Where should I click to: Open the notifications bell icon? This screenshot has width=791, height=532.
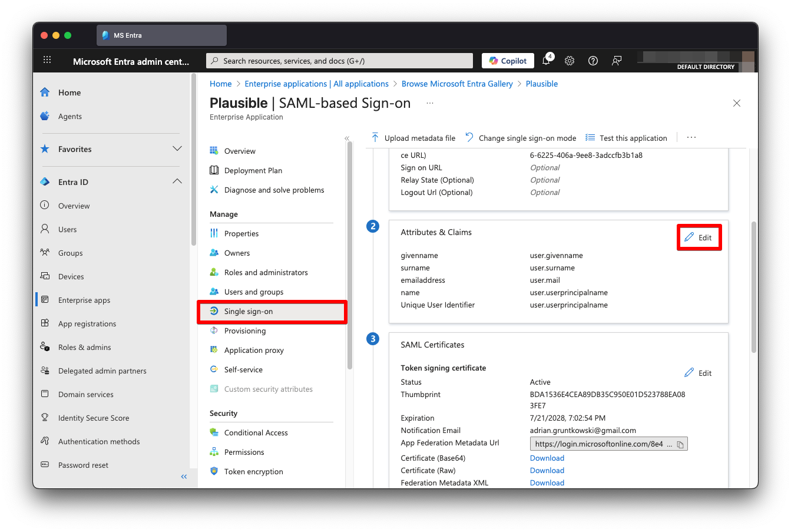(546, 61)
